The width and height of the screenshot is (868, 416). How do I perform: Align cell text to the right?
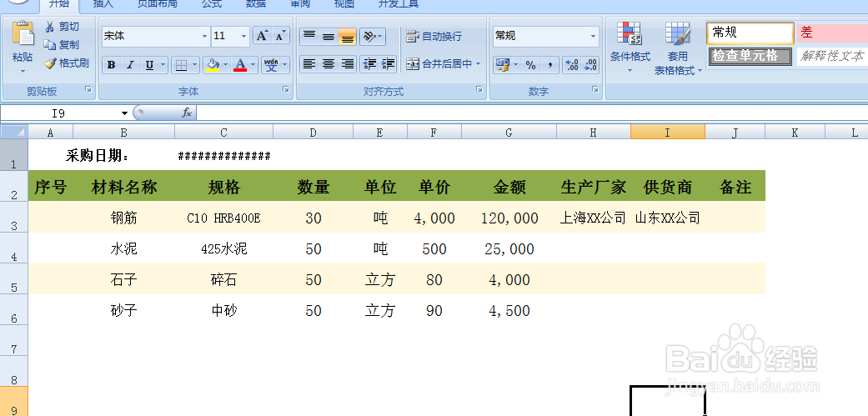coord(347,64)
